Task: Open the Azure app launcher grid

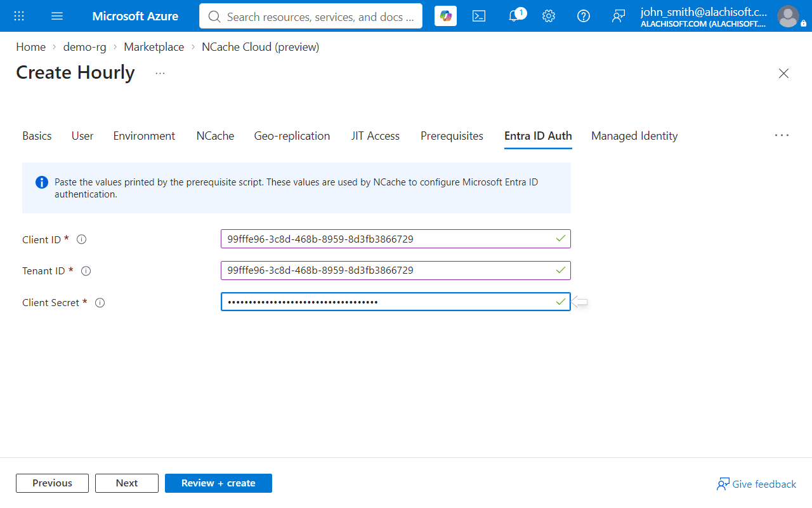Action: coord(19,16)
